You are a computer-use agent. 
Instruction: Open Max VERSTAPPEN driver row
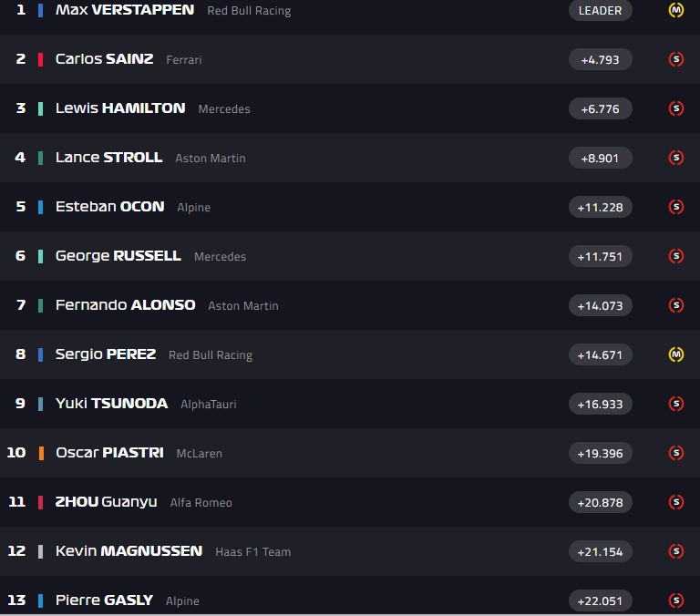pos(125,10)
